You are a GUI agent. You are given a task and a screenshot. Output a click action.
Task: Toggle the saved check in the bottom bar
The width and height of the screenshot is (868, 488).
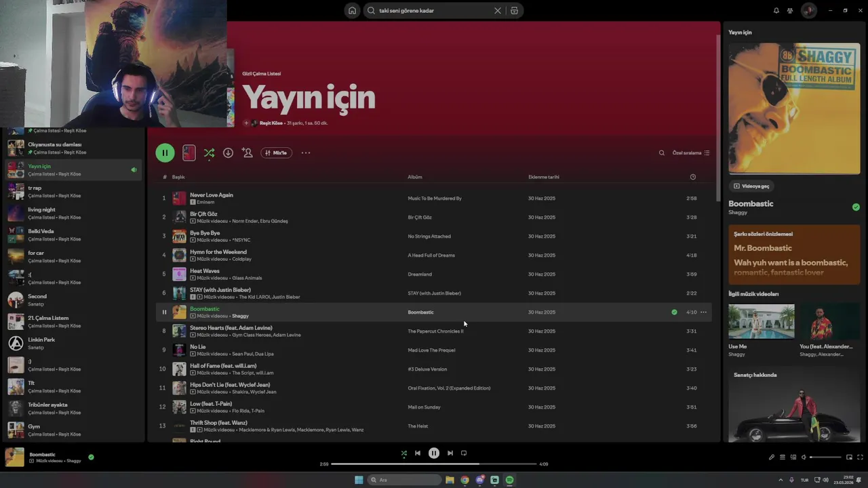(x=91, y=457)
